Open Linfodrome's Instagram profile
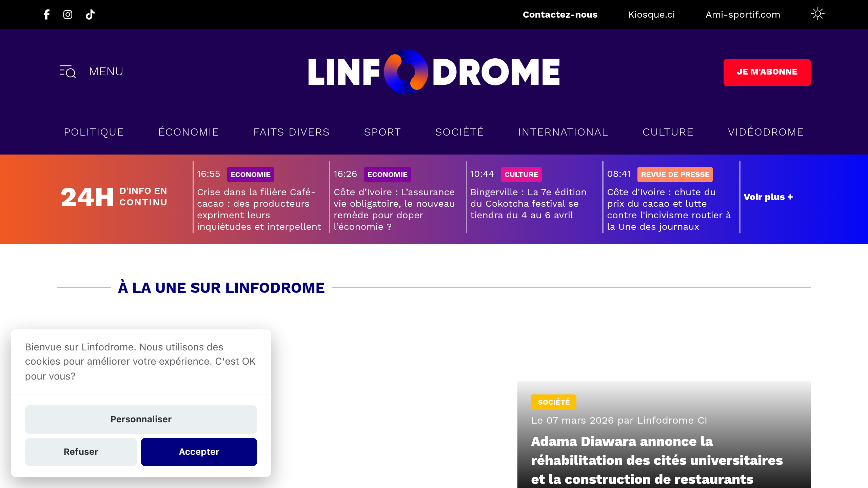Screen dimensions: 868x488 68,14
